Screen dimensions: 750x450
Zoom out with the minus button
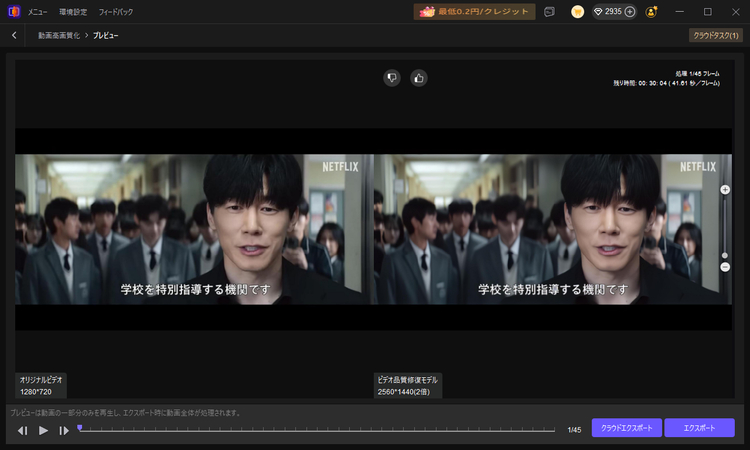click(x=725, y=267)
